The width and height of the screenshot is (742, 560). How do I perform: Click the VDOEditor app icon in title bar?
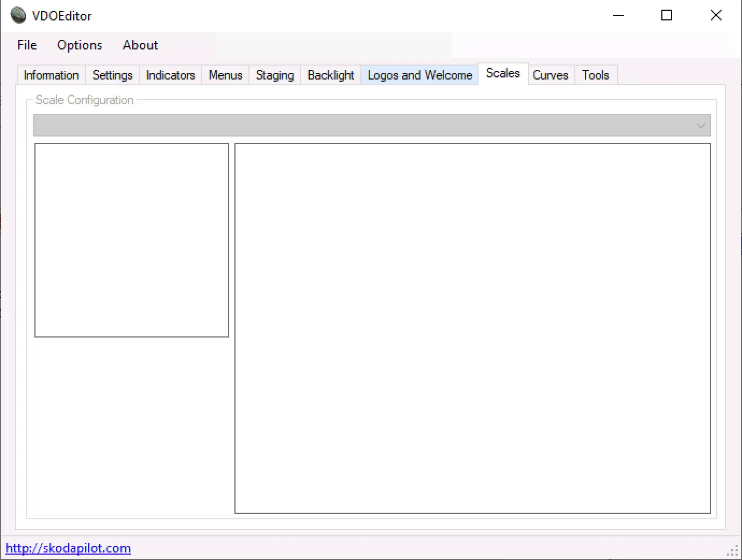pyautogui.click(x=18, y=16)
